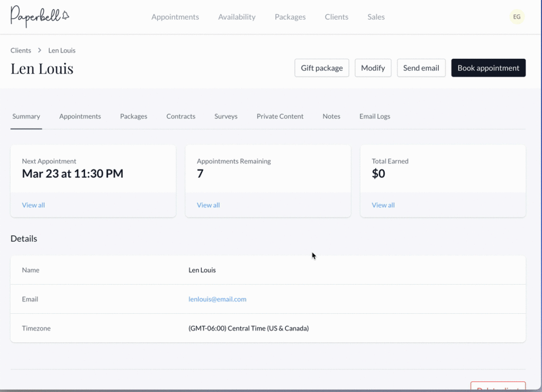Click the Clients breadcrumb link
The height and width of the screenshot is (392, 542).
(21, 50)
